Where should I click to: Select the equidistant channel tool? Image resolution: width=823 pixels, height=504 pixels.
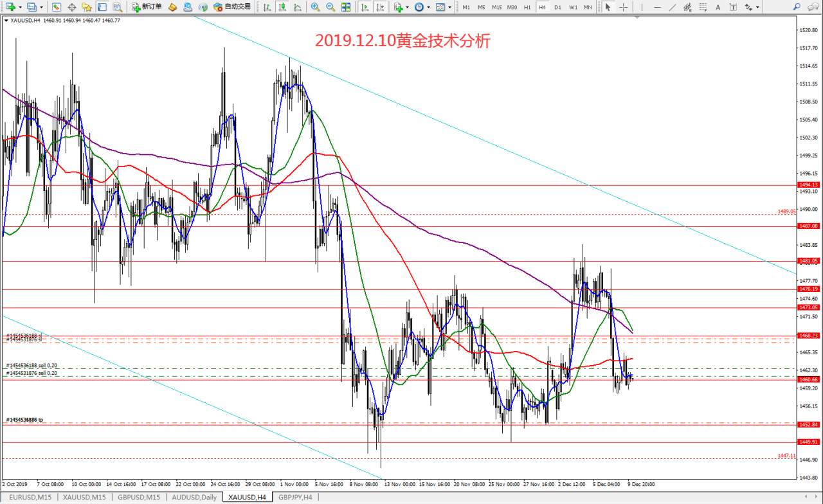click(x=687, y=6)
